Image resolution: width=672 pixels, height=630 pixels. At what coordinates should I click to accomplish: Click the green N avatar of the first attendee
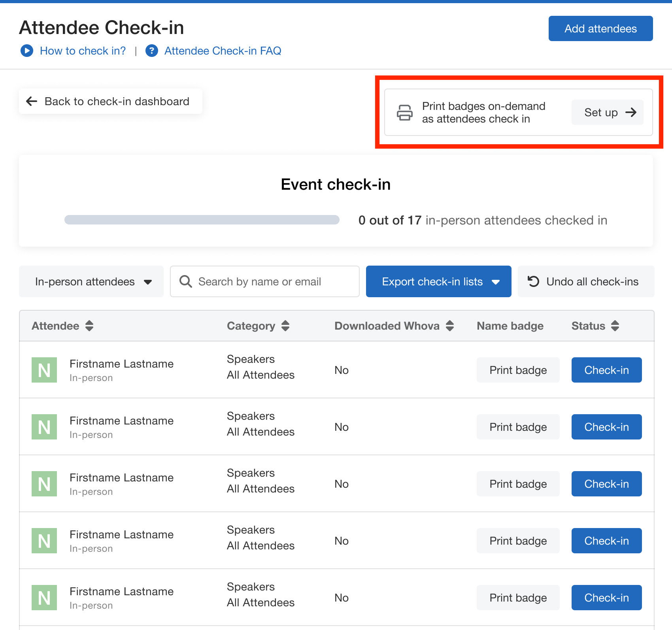44,370
